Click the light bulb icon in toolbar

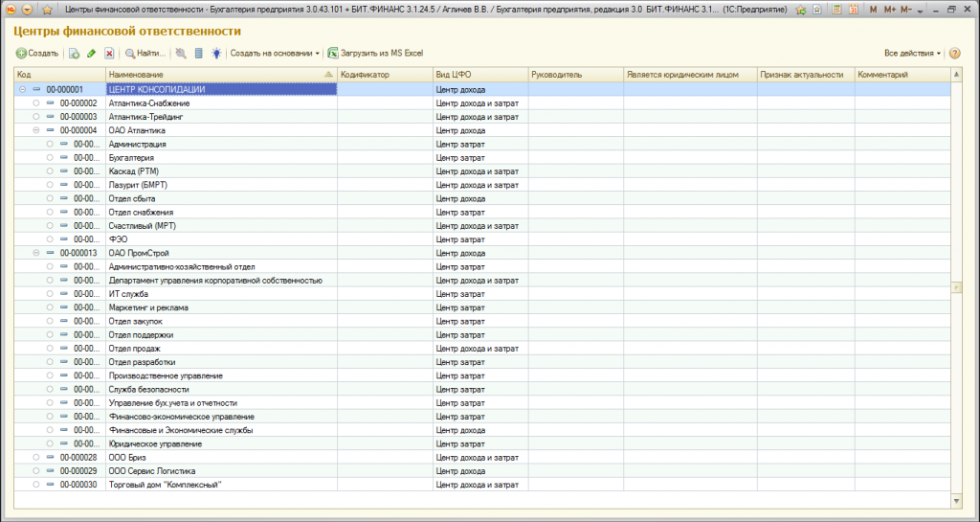click(216, 54)
